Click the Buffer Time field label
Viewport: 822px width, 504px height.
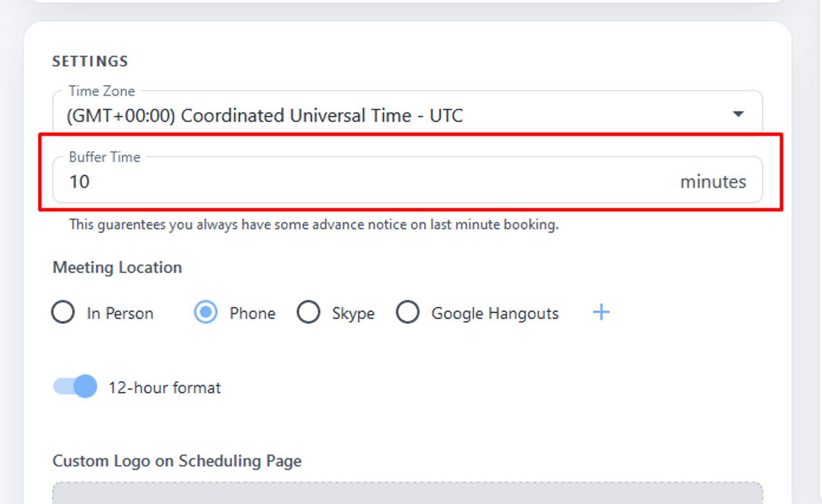coord(104,157)
